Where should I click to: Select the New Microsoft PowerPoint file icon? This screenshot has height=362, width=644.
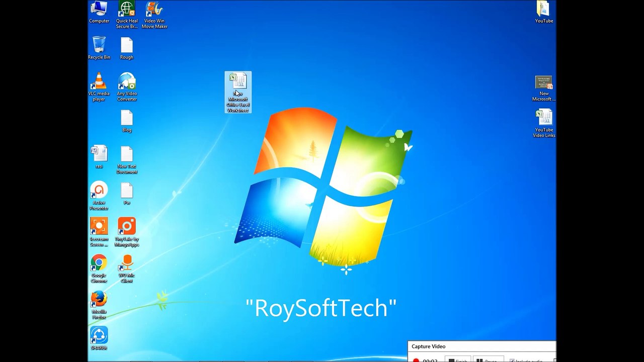tap(544, 88)
